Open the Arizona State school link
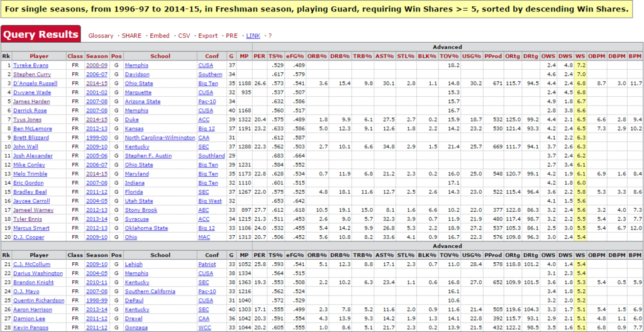The image size is (644, 332). tap(143, 101)
